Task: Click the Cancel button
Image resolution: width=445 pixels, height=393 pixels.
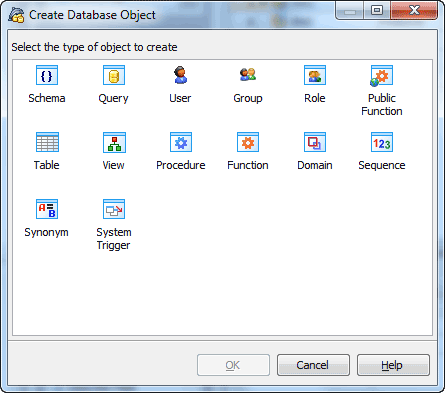Action: 313,365
